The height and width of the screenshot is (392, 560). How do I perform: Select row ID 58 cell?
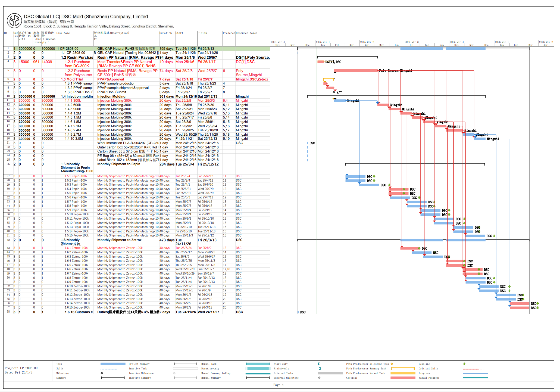coord(8,312)
